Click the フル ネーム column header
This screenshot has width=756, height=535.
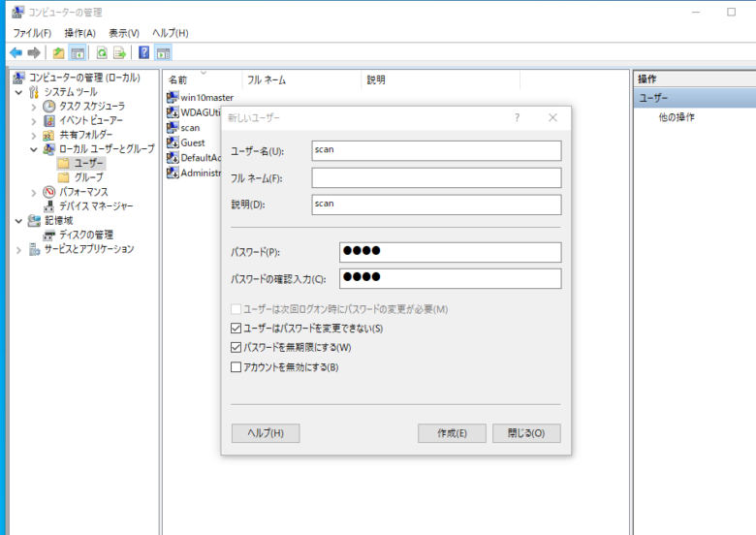pyautogui.click(x=301, y=79)
